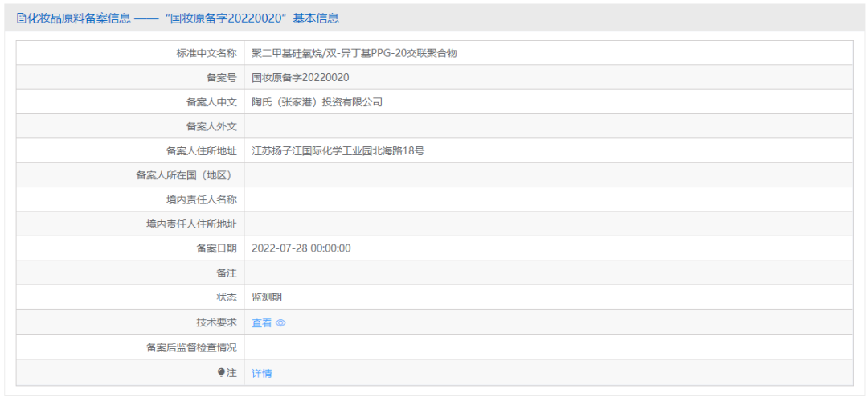Select the 标准中文名称 value text
The image size is (868, 402).
pyautogui.click(x=354, y=53)
